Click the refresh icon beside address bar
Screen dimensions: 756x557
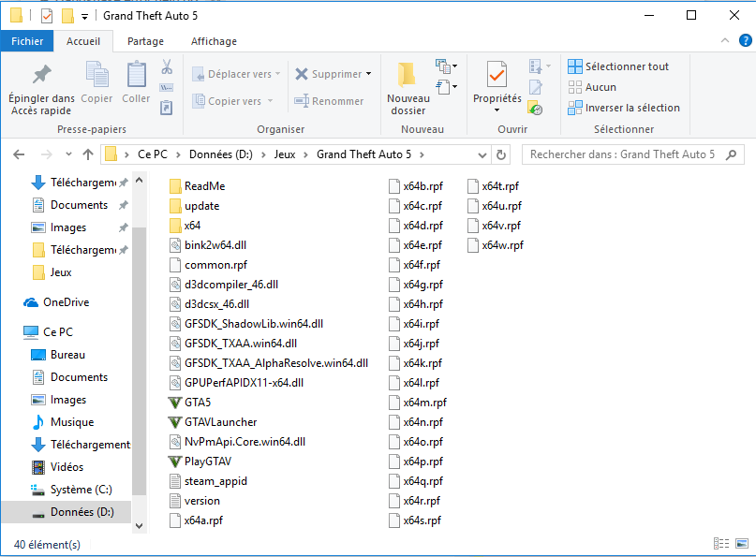point(501,154)
